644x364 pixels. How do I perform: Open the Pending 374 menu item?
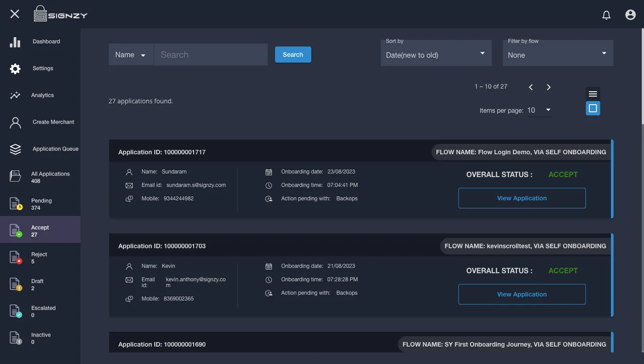click(40, 203)
